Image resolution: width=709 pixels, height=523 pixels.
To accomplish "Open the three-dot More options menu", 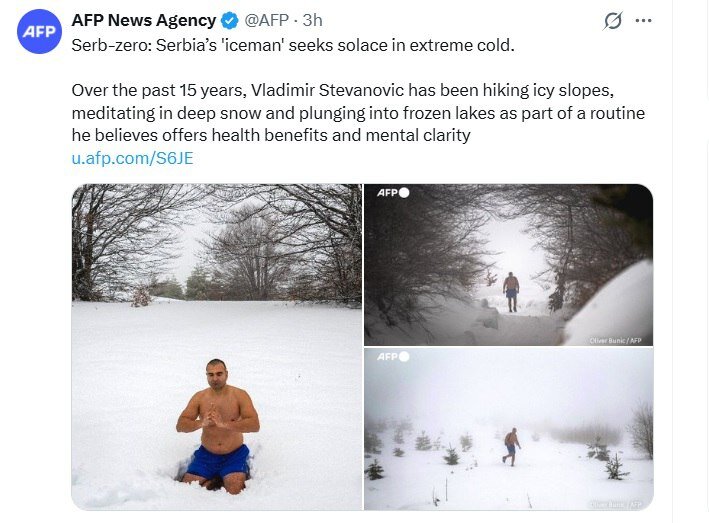I will point(644,21).
